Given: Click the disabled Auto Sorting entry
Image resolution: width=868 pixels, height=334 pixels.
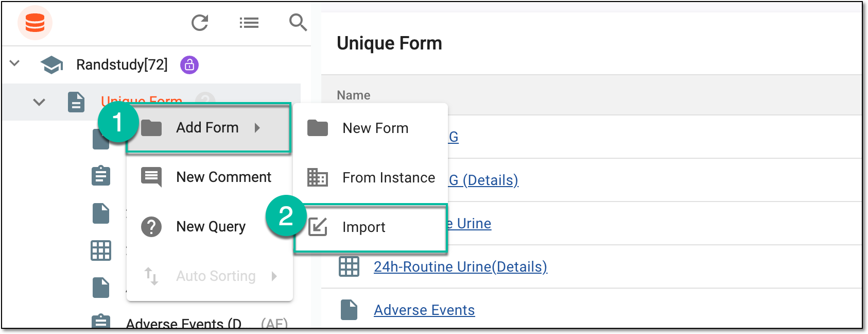Looking at the screenshot, I should [x=210, y=276].
